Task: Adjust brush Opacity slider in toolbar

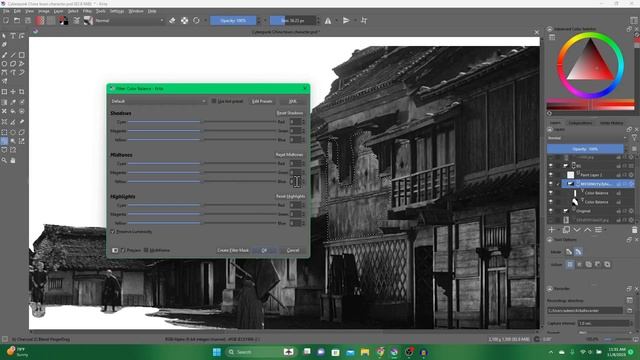Action: click(233, 20)
